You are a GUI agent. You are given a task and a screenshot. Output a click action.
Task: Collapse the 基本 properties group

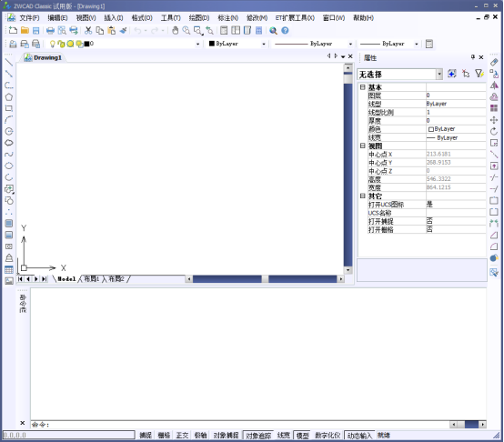[363, 87]
